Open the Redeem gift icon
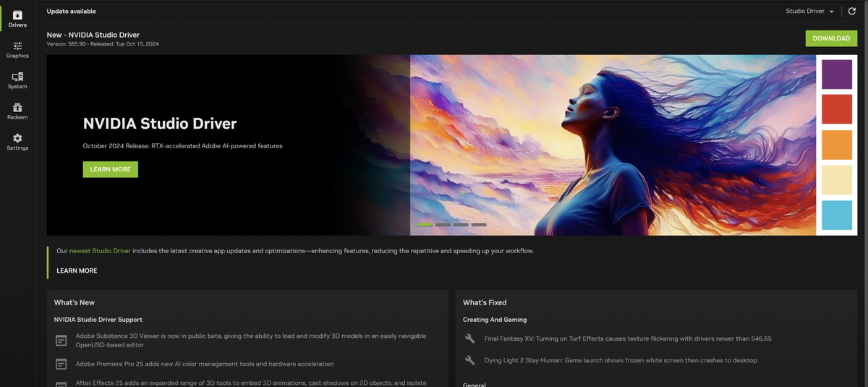This screenshot has width=868, height=387. (x=17, y=107)
